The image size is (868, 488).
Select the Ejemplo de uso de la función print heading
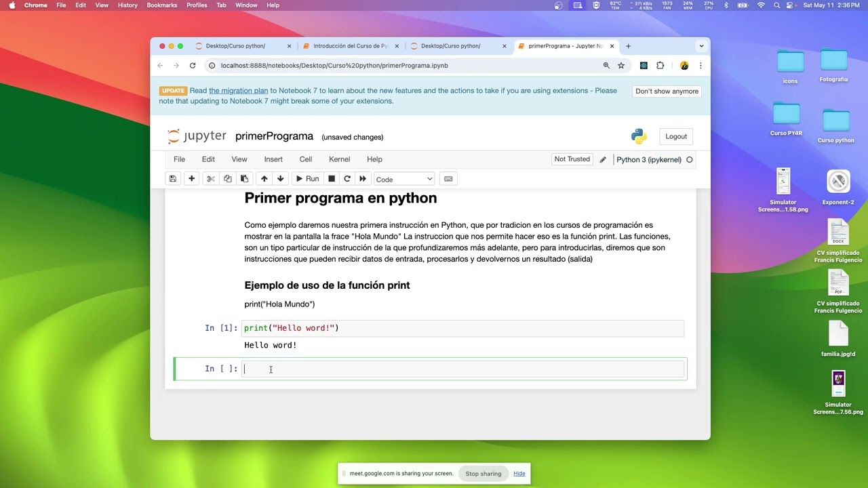(327, 285)
